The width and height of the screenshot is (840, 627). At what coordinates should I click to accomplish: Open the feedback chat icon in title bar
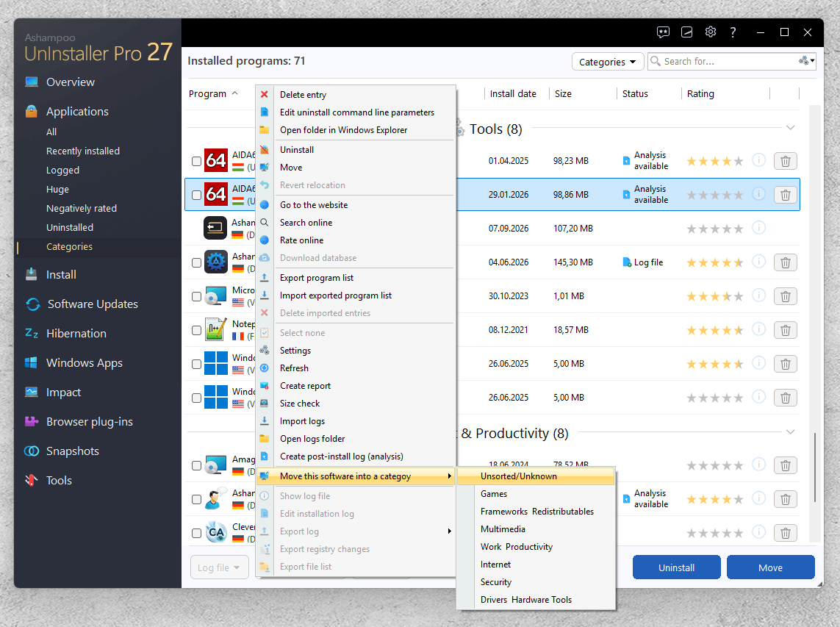click(663, 32)
